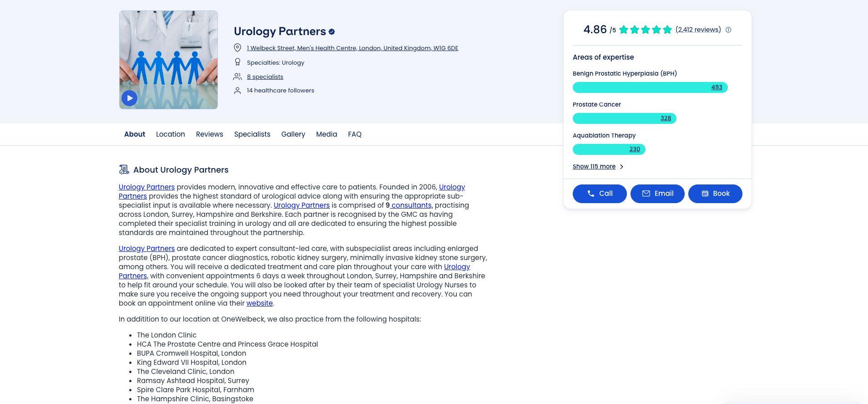Open the 8 specialists link
Image resolution: width=868 pixels, height=404 pixels.
[x=265, y=77]
